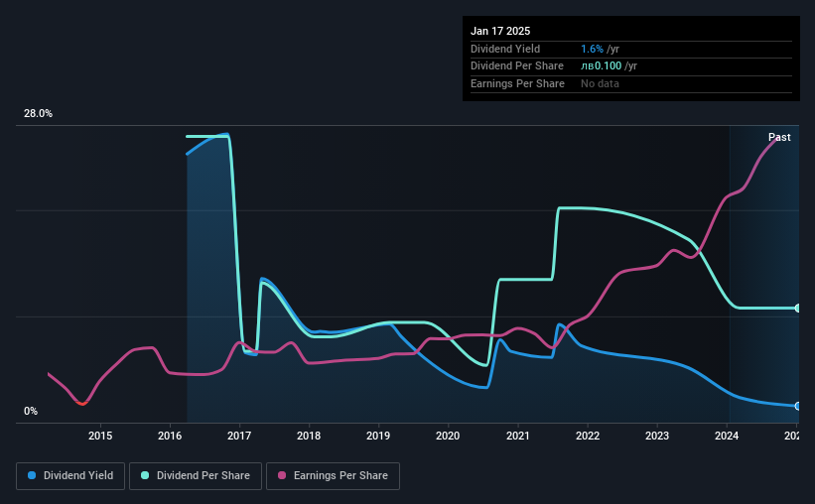The width and height of the screenshot is (815, 504).
Task: Click the 2018 x-axis label
Action: point(309,436)
